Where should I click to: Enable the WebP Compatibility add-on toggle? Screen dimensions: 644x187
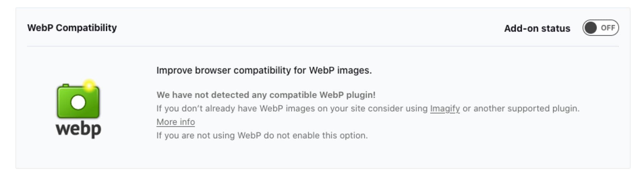pos(600,28)
